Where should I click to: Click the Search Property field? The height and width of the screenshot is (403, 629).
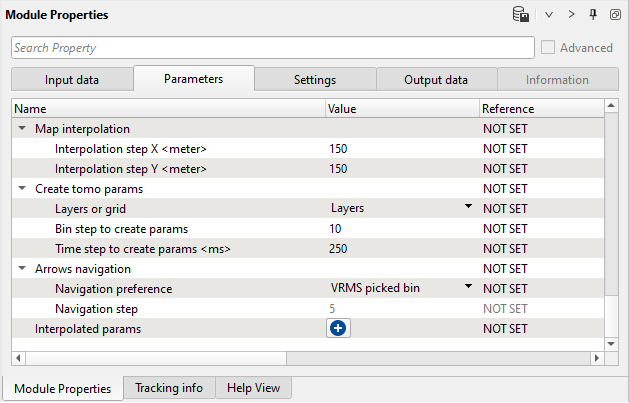point(272,48)
